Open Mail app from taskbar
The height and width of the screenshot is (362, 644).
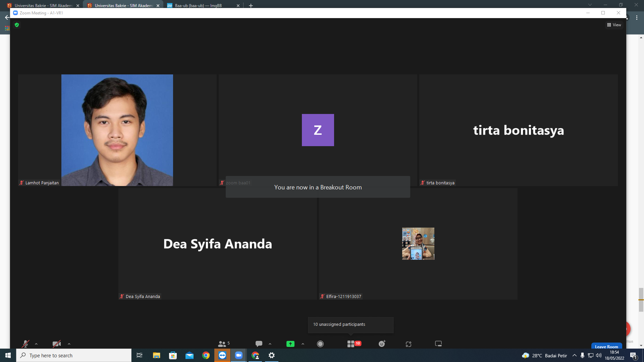click(x=190, y=355)
